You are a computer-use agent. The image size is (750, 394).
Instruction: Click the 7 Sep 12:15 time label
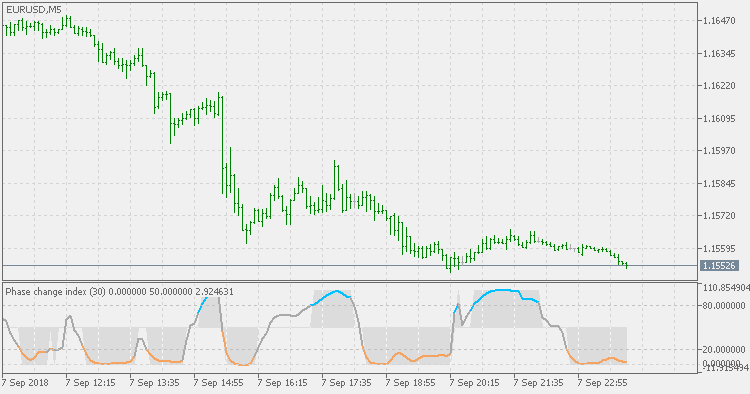click(91, 383)
